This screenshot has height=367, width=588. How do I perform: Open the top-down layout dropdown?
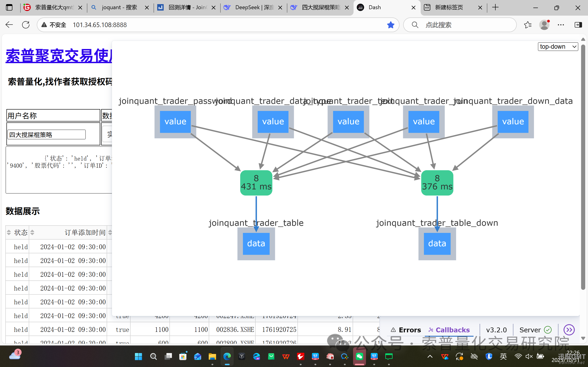(x=558, y=46)
